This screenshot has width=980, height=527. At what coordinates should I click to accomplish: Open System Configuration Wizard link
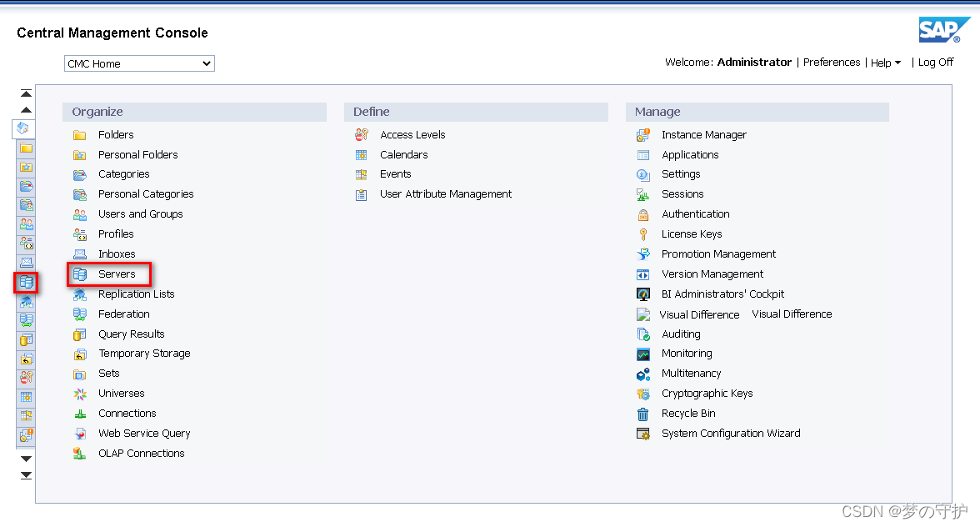click(731, 434)
